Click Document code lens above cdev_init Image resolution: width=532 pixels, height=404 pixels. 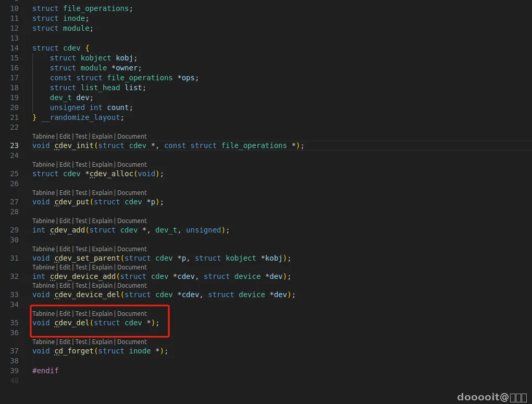tap(132, 136)
